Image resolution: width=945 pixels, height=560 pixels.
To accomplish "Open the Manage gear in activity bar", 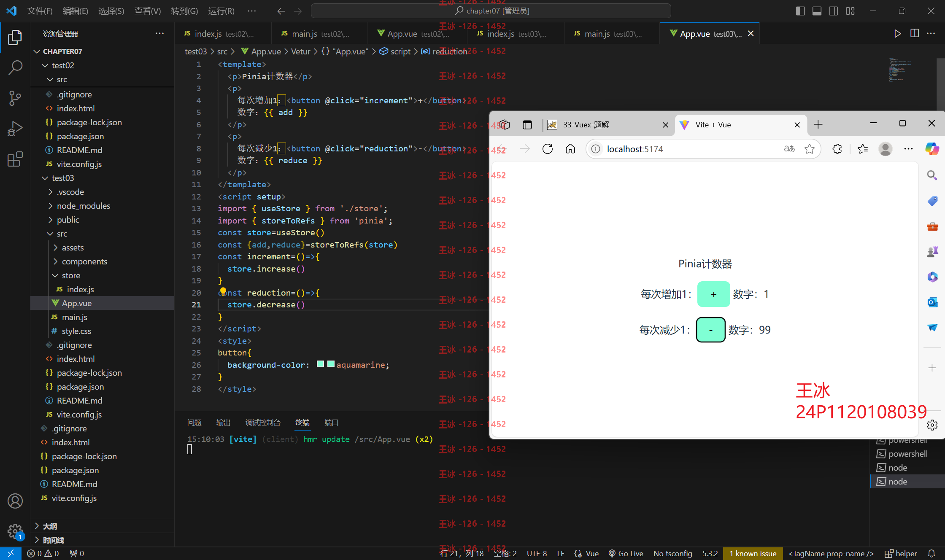I will (x=15, y=531).
